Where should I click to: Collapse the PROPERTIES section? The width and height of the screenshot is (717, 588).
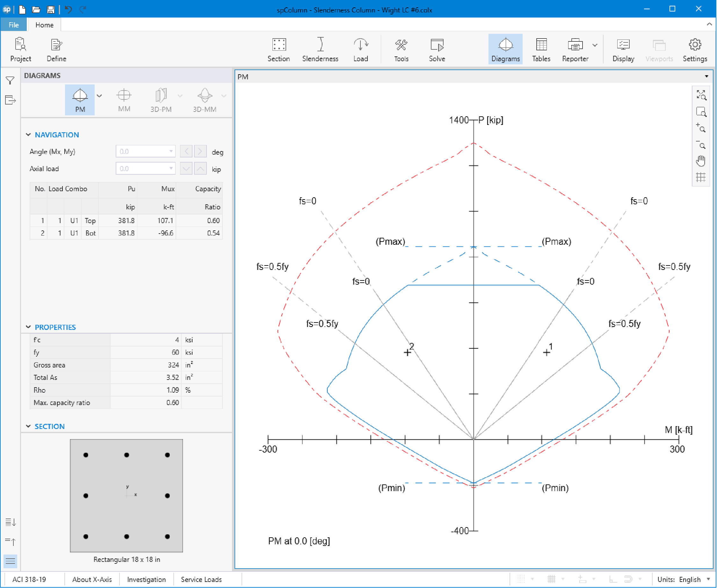pyautogui.click(x=28, y=328)
